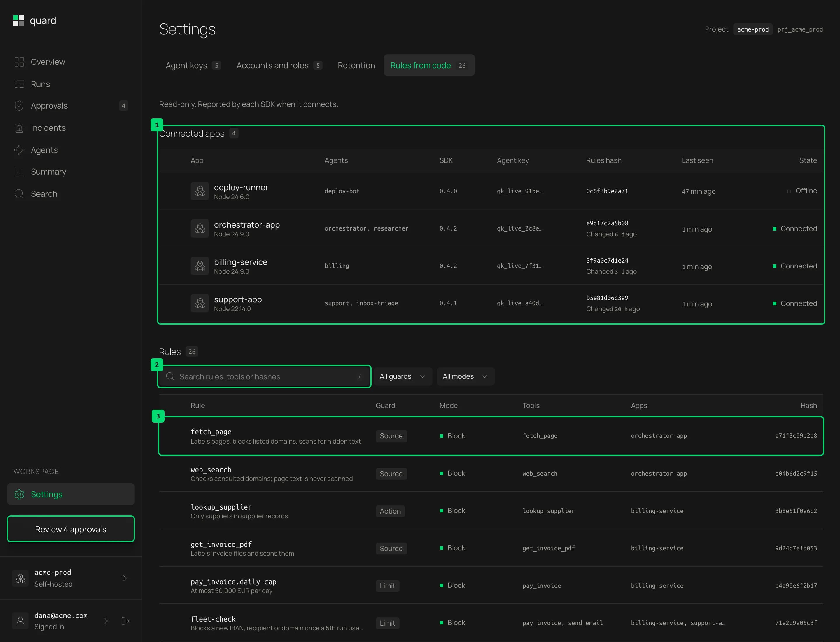Open the All guards dropdown
This screenshot has width=840, height=642.
tap(402, 377)
